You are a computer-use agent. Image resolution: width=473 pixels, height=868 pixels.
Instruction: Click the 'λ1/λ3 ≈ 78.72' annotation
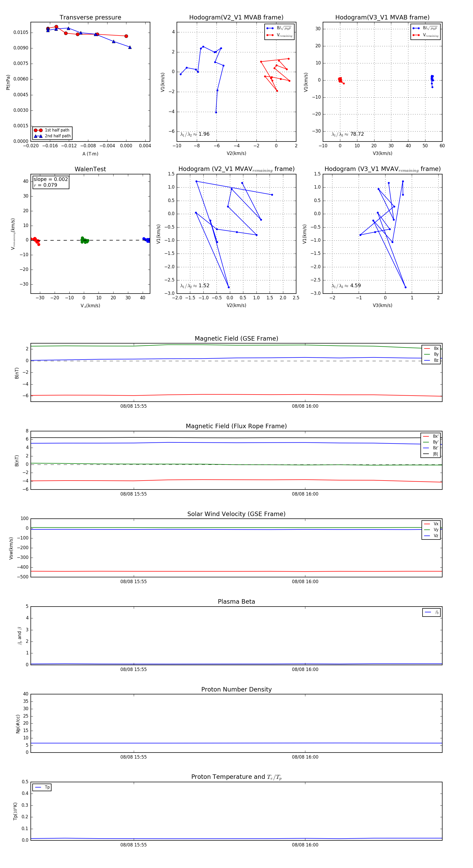[x=347, y=134]
